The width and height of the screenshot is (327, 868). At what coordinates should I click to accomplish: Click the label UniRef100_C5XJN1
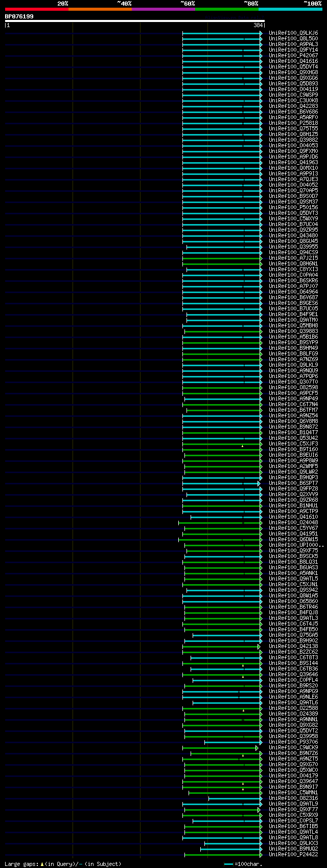point(293,584)
